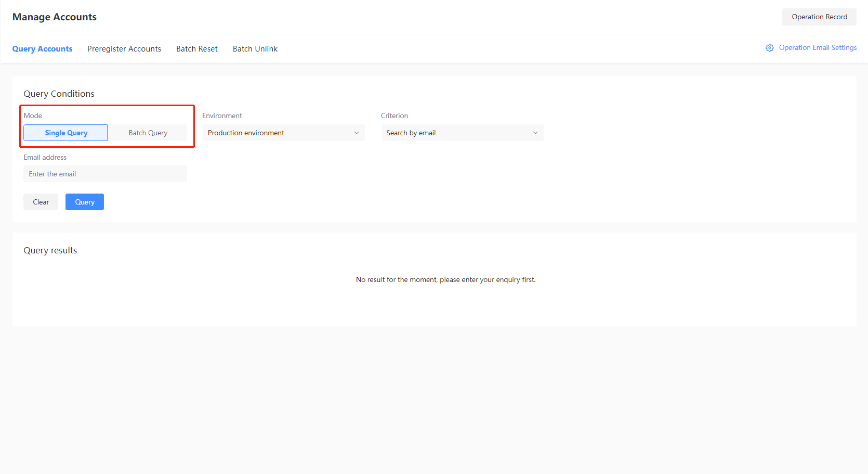
Task: Click the Operation Email Settings link
Action: point(817,47)
